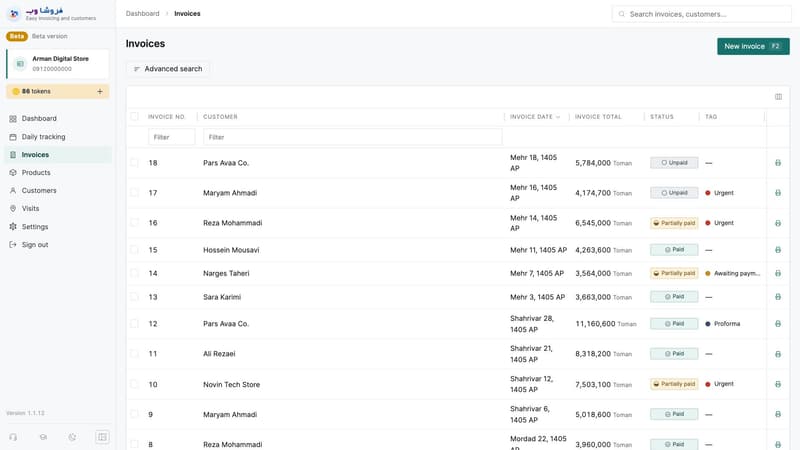Click print icon for invoice 16
The image size is (800, 450).
(x=778, y=223)
